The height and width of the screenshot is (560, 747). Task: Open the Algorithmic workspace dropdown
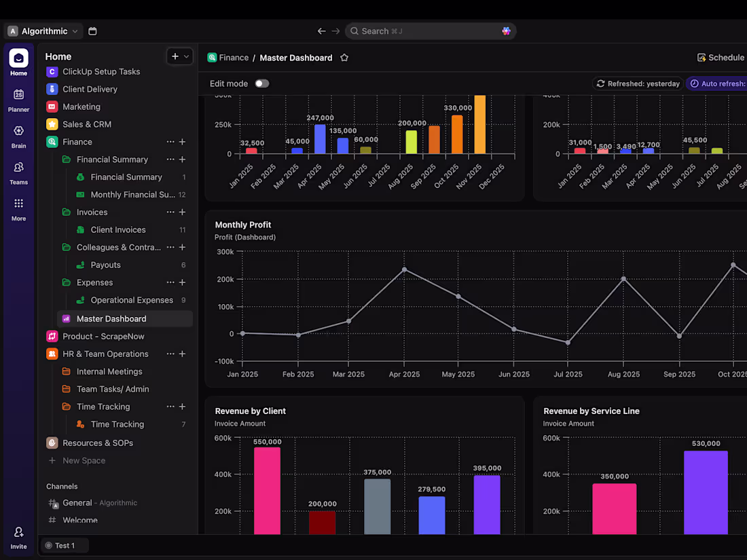44,31
